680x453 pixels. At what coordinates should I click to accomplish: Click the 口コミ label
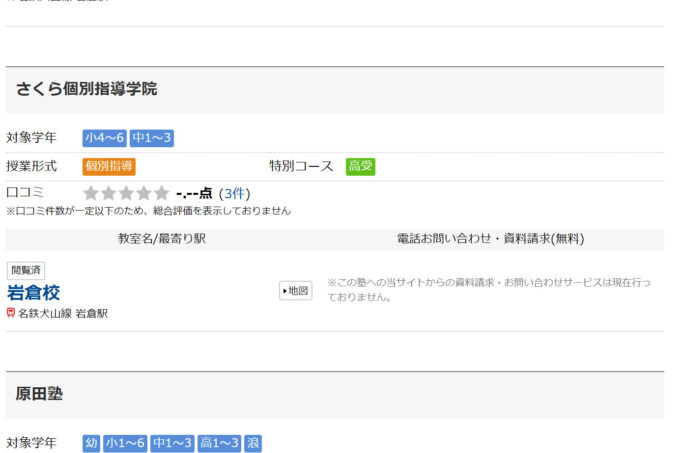pyautogui.click(x=25, y=192)
